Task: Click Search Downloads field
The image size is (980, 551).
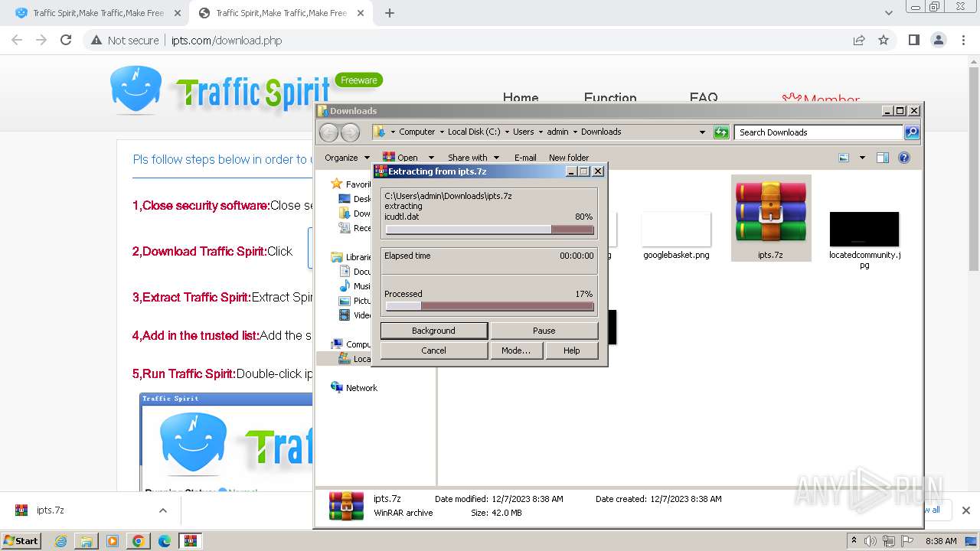Action: pyautogui.click(x=818, y=132)
